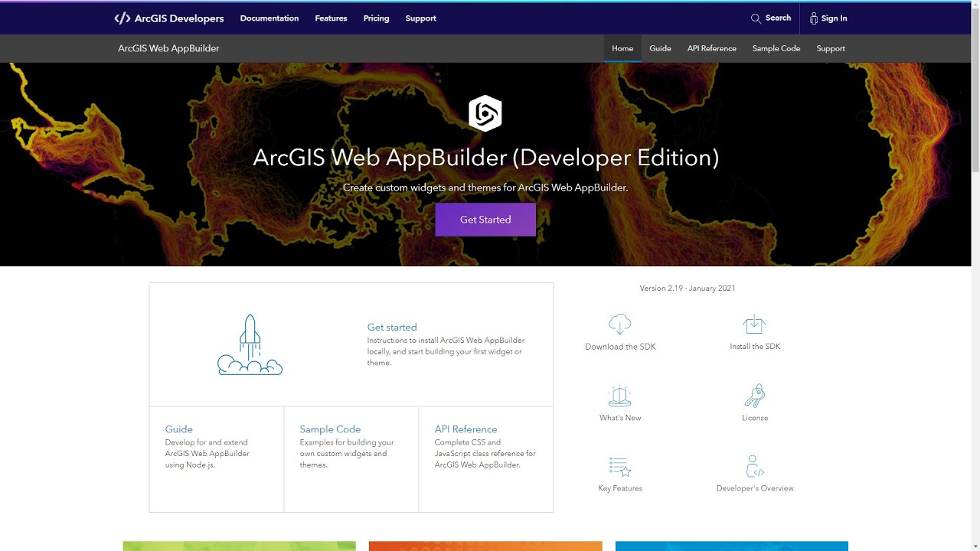Click the Sign In link text
Image resolution: width=980 pixels, height=551 pixels.
tap(834, 18)
